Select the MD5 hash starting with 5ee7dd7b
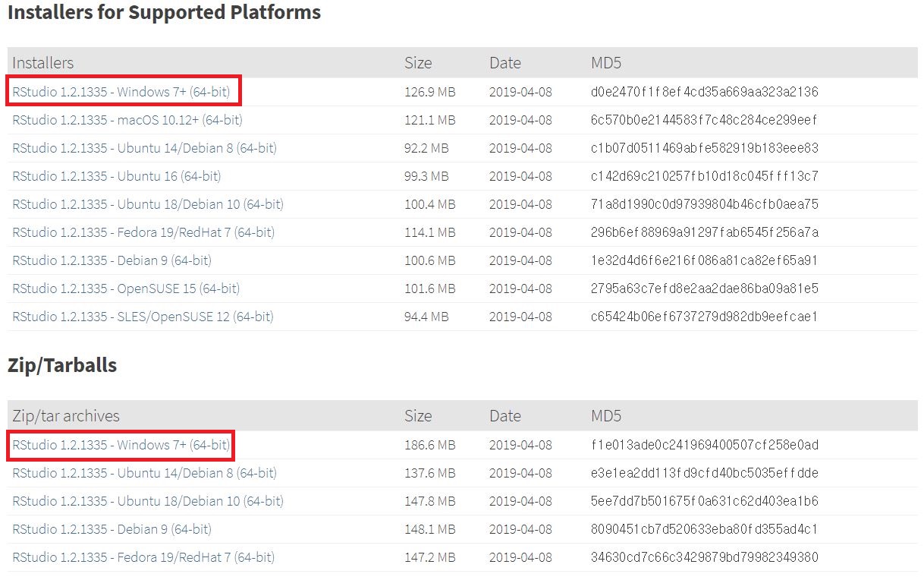 705,501
